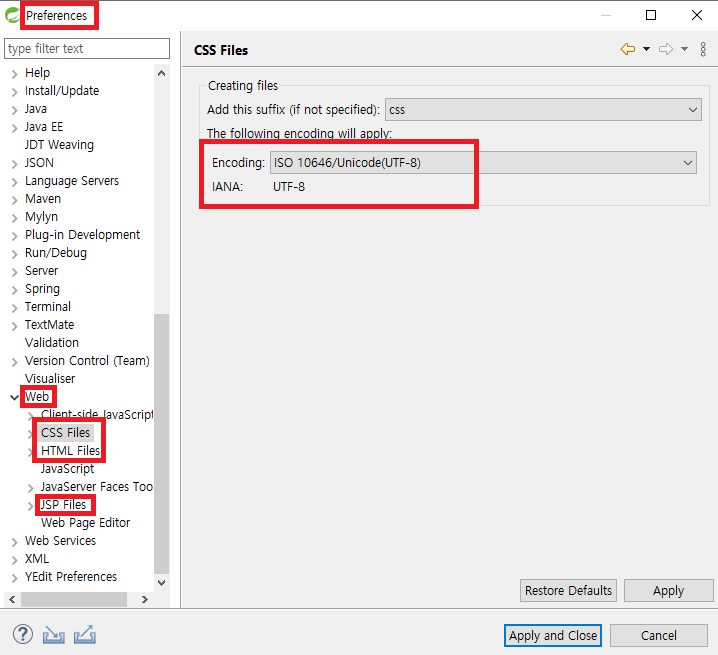The width and height of the screenshot is (718, 655).
Task: Click the import preferences icon
Action: [54, 635]
